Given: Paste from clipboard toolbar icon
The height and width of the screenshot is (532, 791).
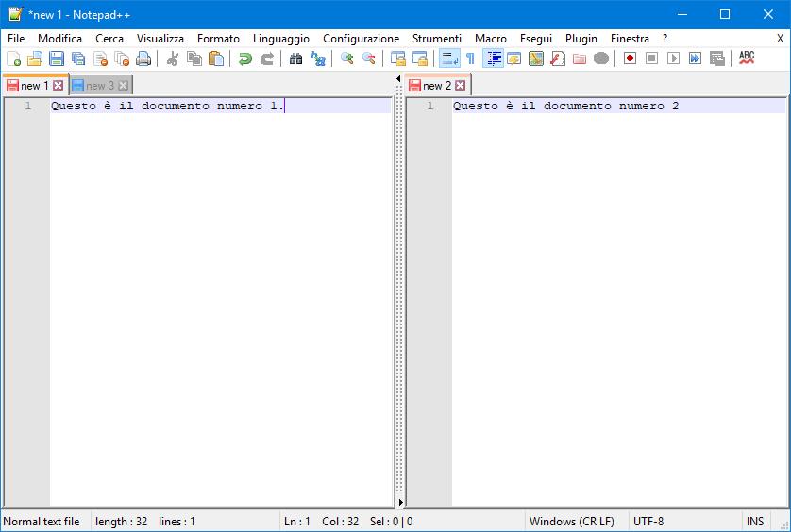Looking at the screenshot, I should point(216,58).
